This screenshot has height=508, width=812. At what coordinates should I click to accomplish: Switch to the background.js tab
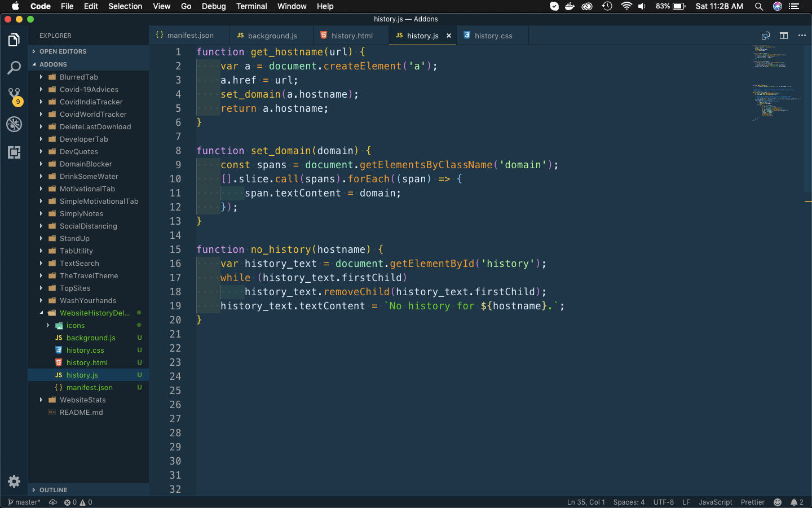tap(272, 36)
